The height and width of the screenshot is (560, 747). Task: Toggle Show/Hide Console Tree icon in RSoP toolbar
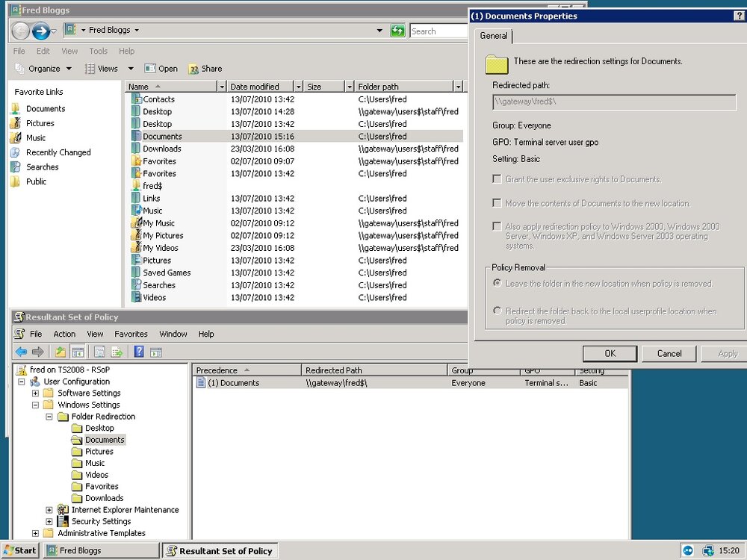pyautogui.click(x=77, y=352)
